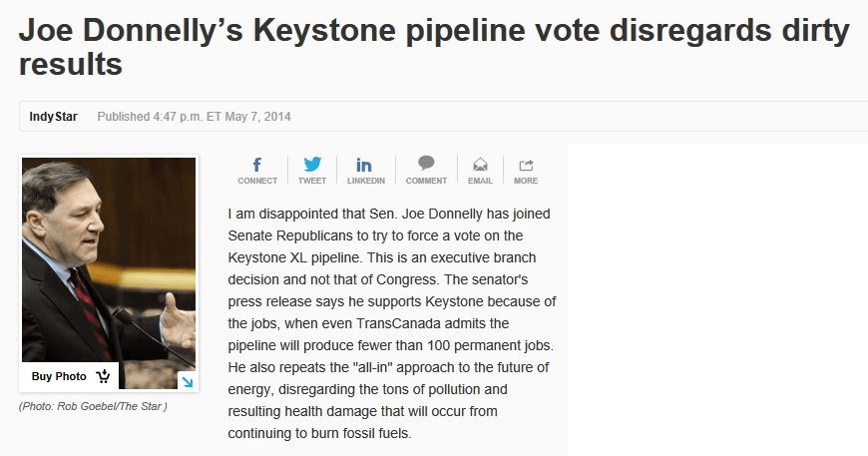868x456 pixels.
Task: Click the TWEET text label
Action: pos(312,181)
